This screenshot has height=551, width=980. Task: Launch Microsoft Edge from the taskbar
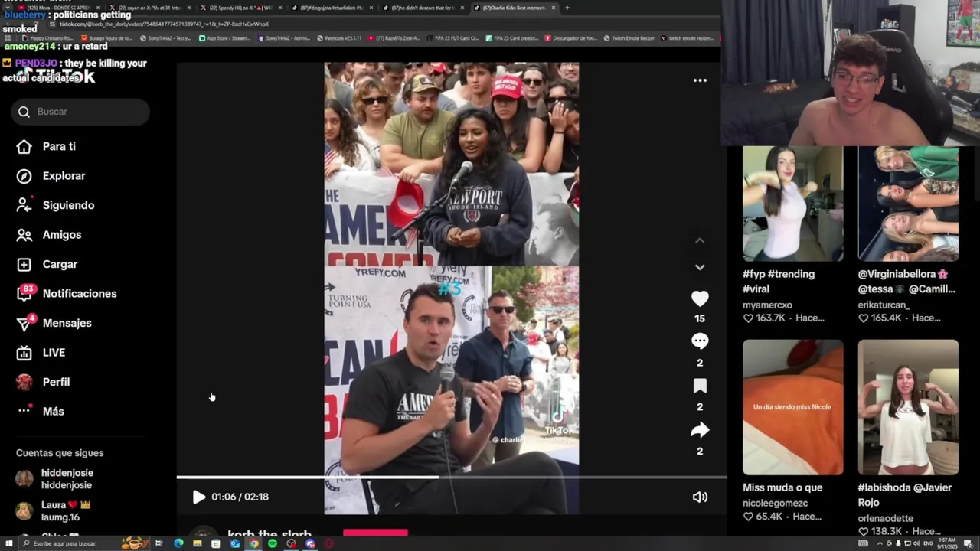178,543
